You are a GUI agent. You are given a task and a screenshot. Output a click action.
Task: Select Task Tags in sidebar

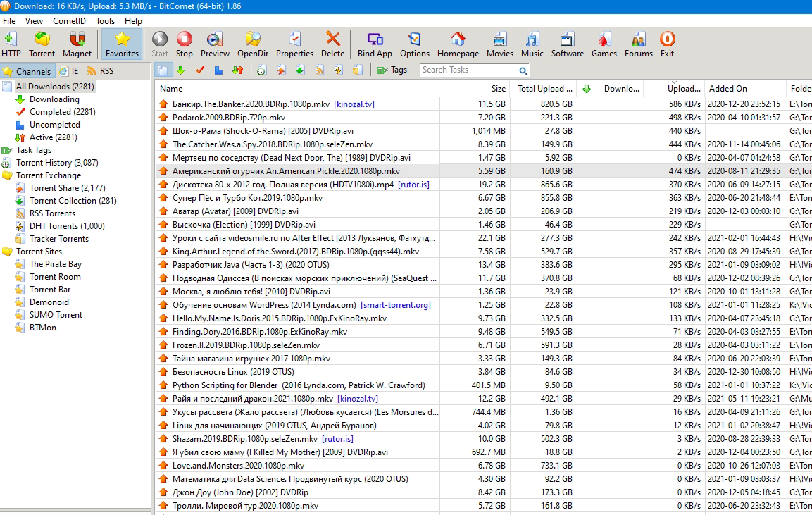point(34,150)
